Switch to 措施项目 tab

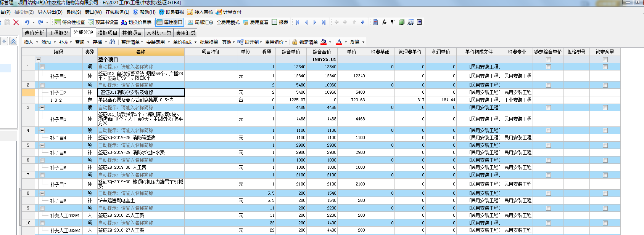point(108,33)
